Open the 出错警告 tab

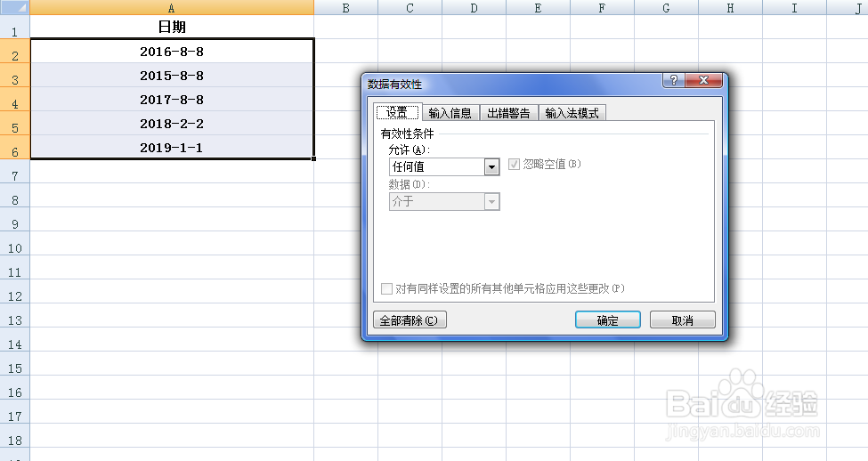point(508,113)
